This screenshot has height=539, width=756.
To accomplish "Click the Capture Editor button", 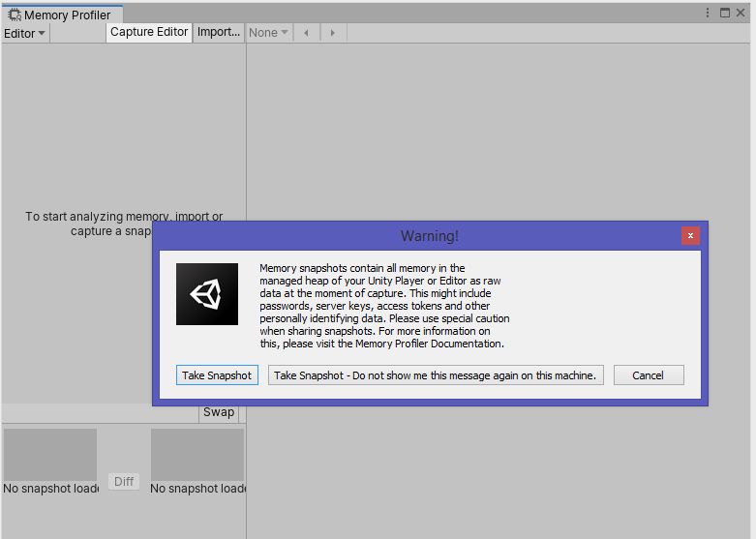I will click(149, 32).
